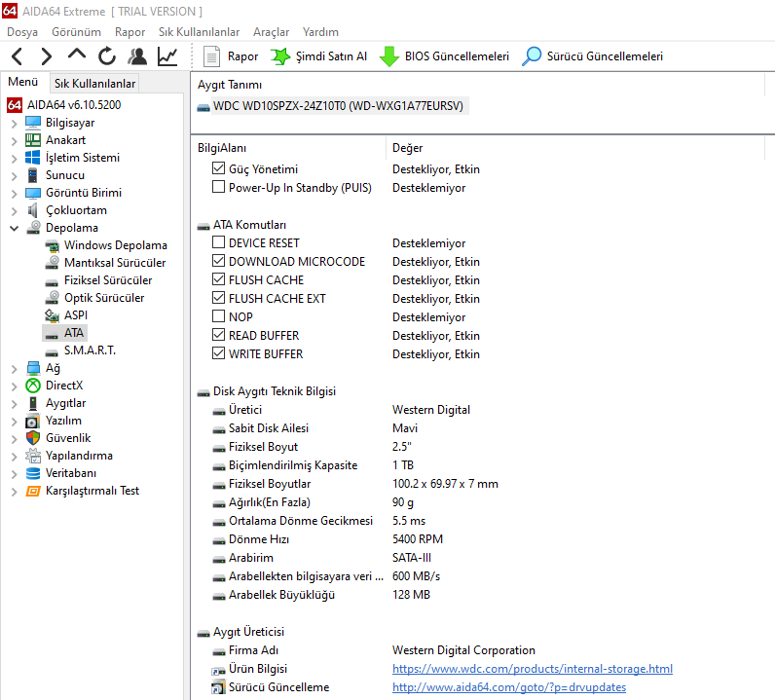Image resolution: width=775 pixels, height=700 pixels.
Task: Click the BilgiAlanı column header
Action: pos(222,148)
